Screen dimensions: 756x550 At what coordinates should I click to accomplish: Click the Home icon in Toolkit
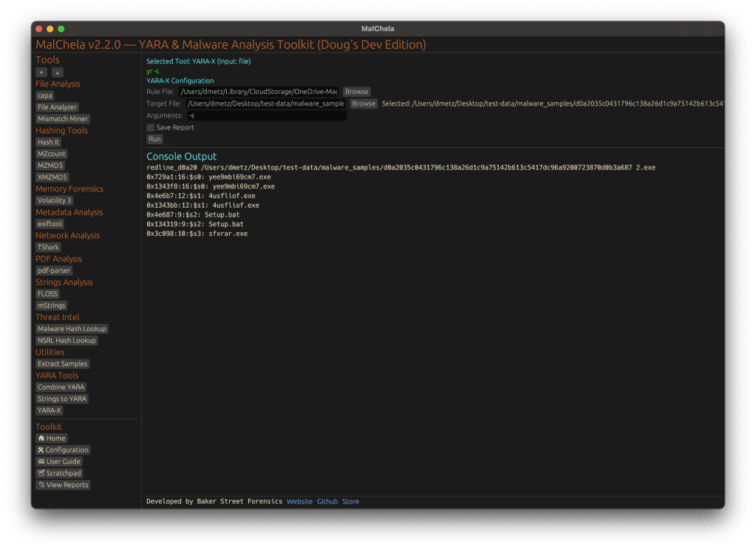coord(41,438)
